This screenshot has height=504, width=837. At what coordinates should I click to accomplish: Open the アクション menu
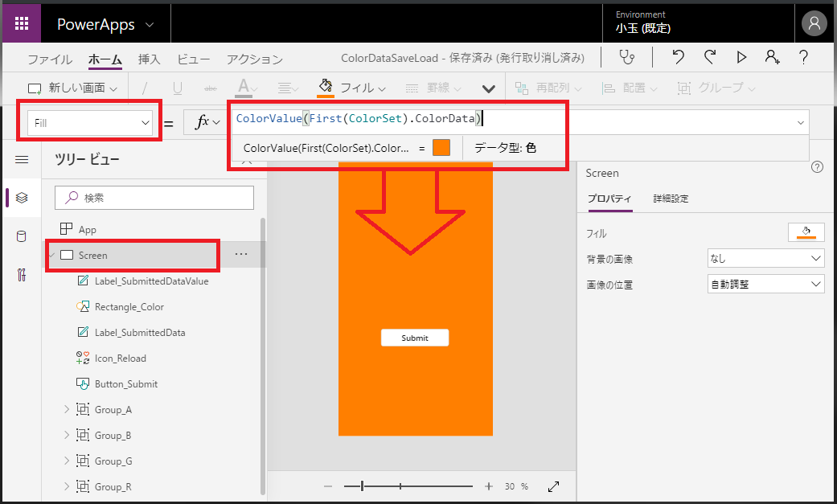[255, 59]
